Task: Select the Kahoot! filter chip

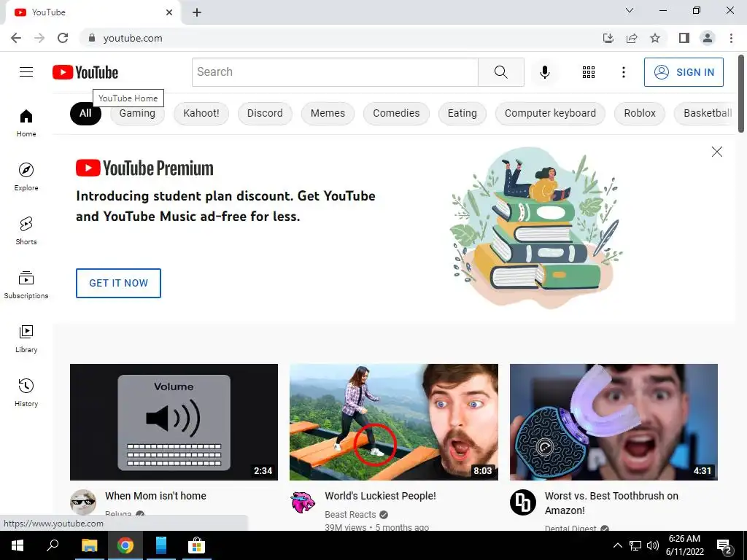Action: 201,113
